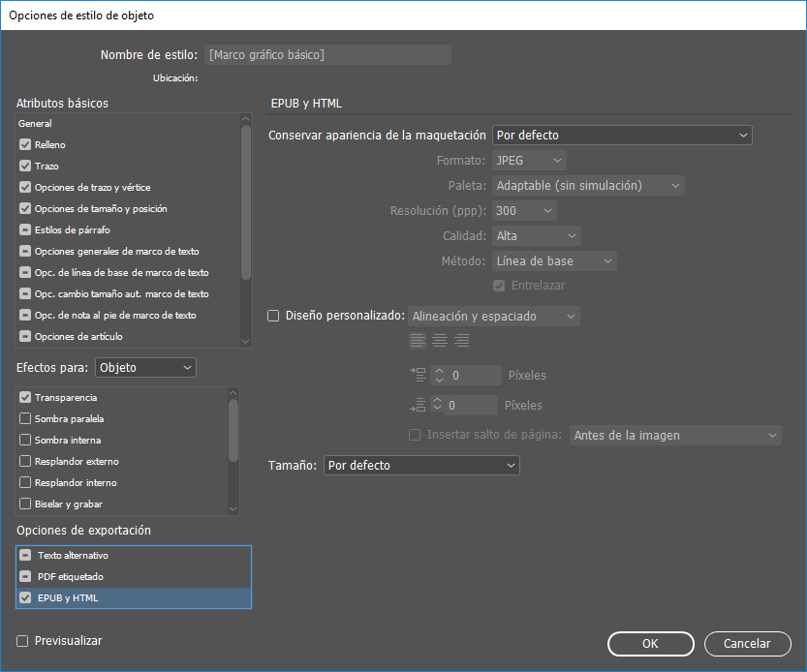Select the left alignment icon
The height and width of the screenshot is (672, 807).
point(418,340)
